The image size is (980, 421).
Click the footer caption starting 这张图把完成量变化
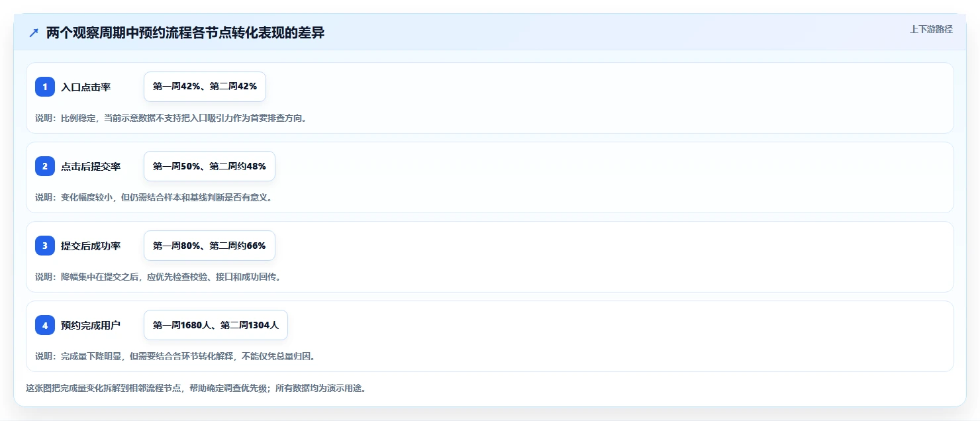click(196, 388)
